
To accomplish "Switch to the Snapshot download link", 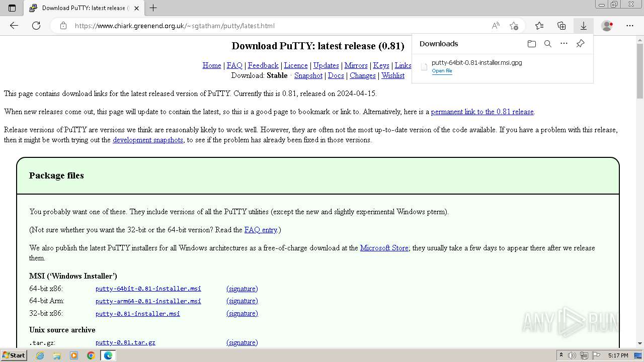I will click(308, 75).
